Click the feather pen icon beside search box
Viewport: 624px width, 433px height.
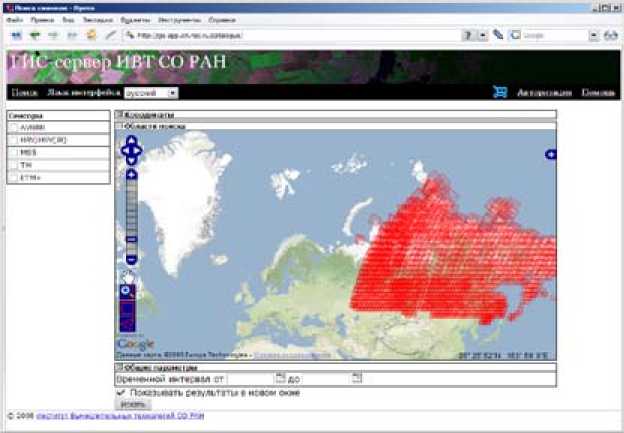click(x=498, y=35)
